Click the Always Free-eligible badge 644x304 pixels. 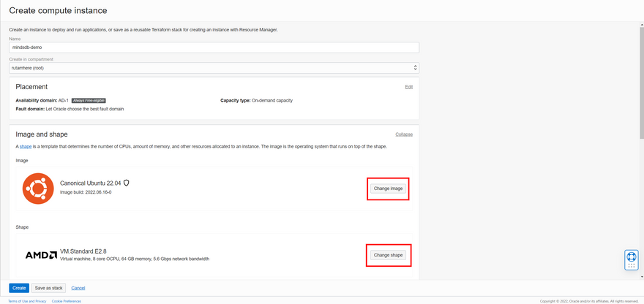click(x=89, y=100)
